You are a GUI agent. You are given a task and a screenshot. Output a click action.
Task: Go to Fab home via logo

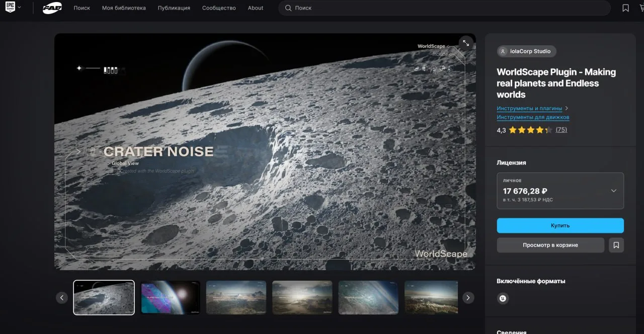(x=52, y=8)
